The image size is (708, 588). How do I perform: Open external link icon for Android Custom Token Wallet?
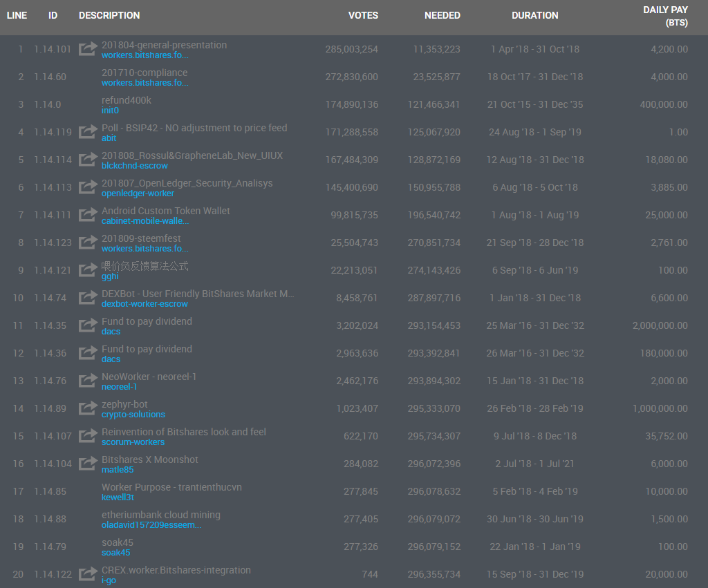pos(88,214)
